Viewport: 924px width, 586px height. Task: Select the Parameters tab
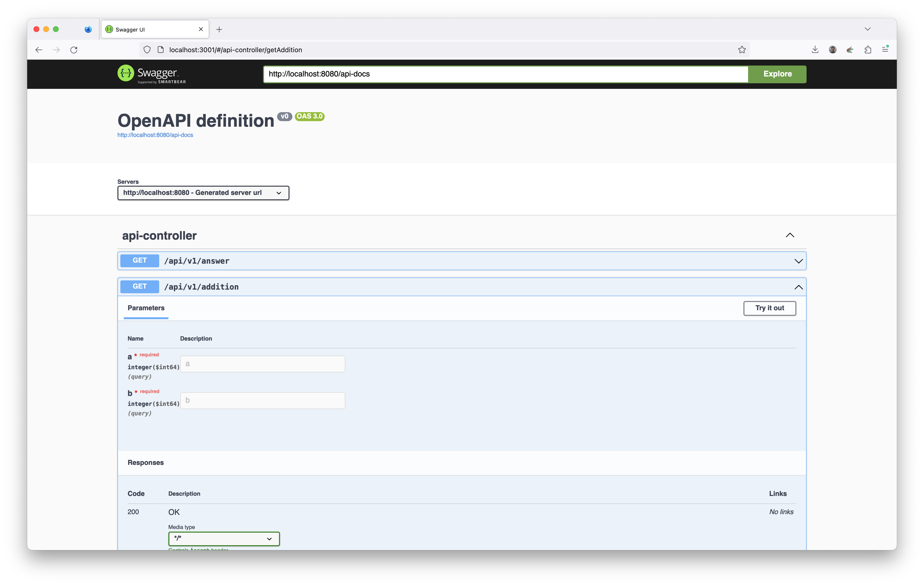[146, 308]
